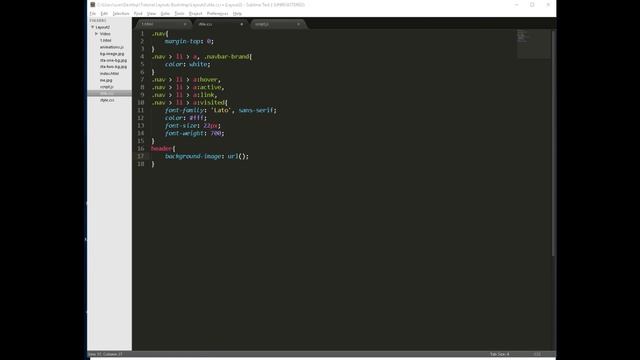Select the highlighted file in the sidebar

pyautogui.click(x=109, y=93)
